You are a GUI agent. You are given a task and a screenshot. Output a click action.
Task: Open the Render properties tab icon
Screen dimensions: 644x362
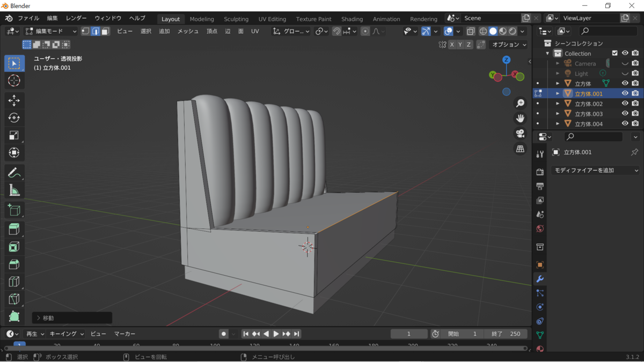point(540,172)
